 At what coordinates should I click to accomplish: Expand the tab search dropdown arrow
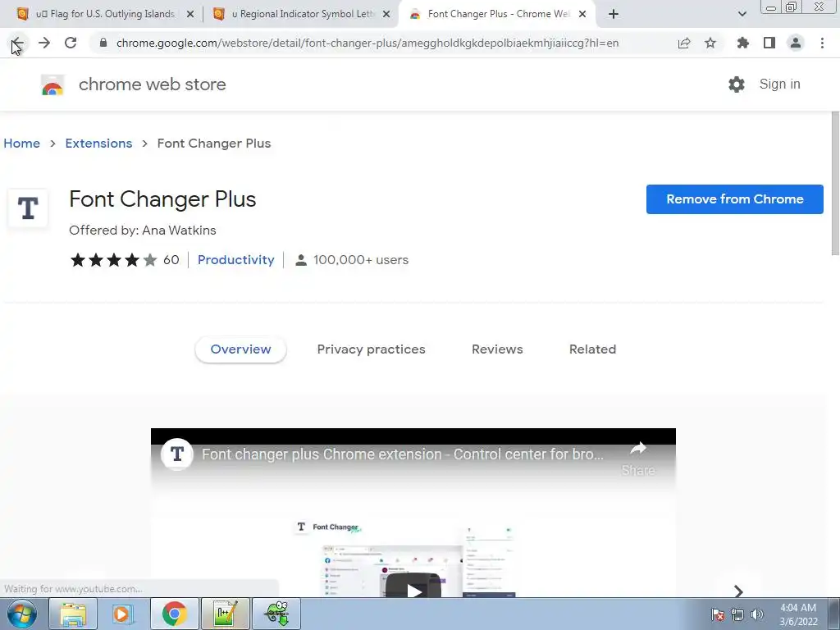click(x=742, y=14)
